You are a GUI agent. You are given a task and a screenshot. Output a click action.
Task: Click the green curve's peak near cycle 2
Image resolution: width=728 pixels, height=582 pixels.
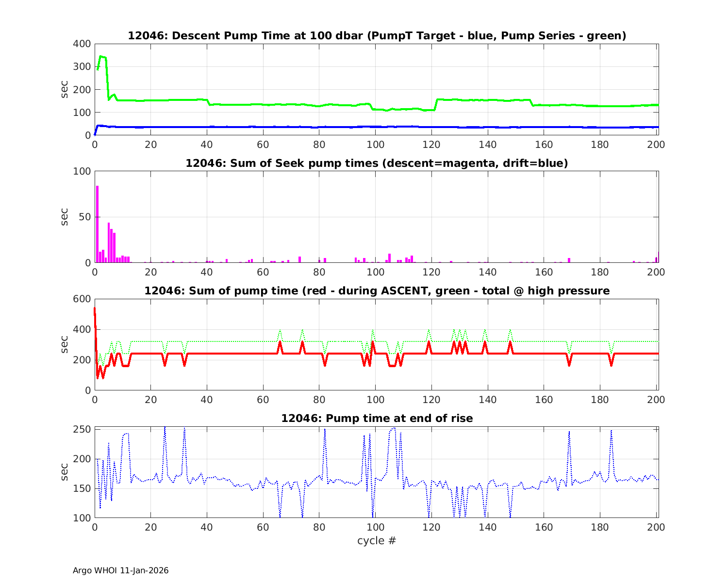click(101, 57)
